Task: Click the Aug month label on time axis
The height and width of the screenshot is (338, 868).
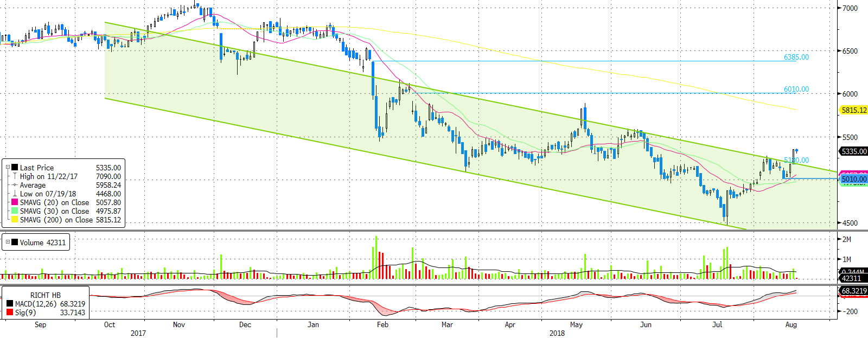Action: click(x=791, y=324)
